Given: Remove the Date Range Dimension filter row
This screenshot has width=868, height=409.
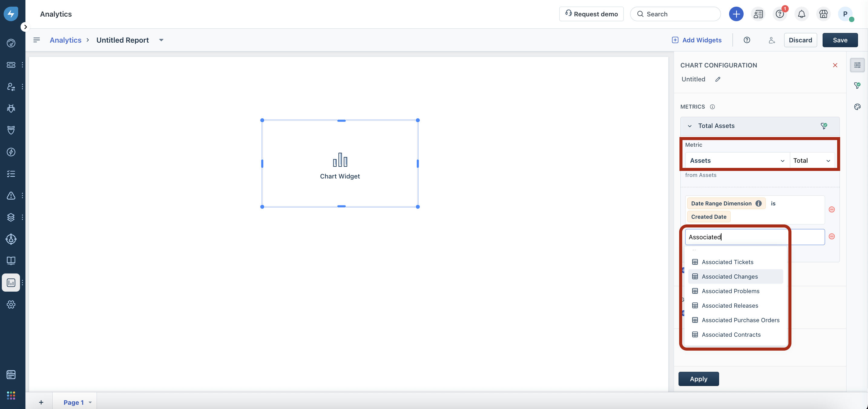Looking at the screenshot, I should click(832, 210).
